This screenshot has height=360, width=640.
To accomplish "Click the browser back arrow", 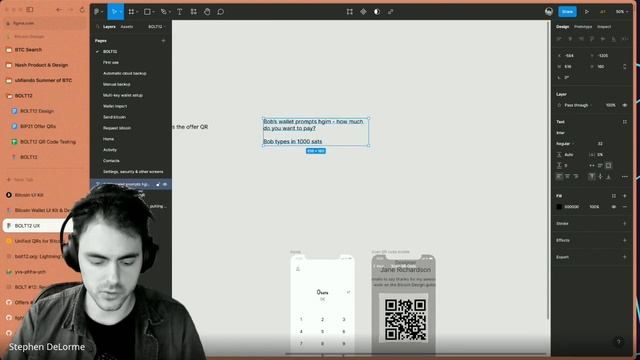I will point(59,9).
